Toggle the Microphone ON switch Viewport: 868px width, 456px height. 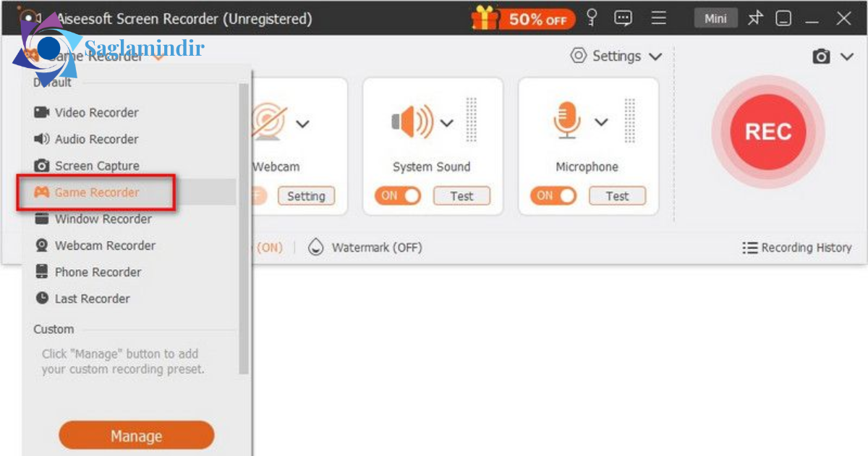coord(553,195)
